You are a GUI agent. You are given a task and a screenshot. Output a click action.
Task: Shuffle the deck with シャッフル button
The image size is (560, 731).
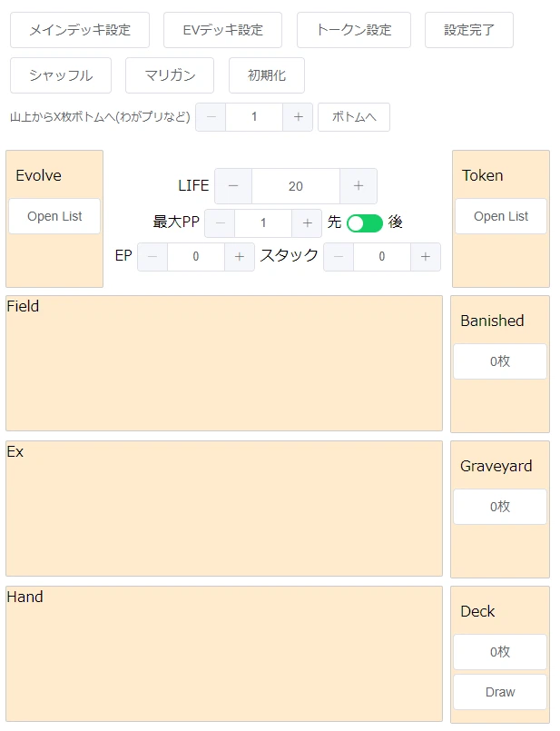coord(61,75)
